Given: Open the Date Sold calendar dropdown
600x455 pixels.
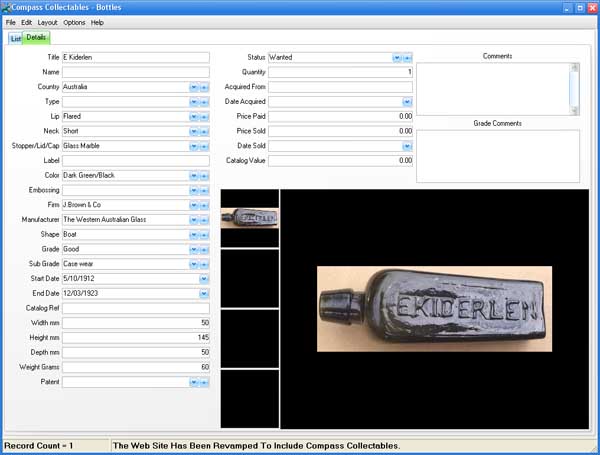Looking at the screenshot, I should 407,146.
